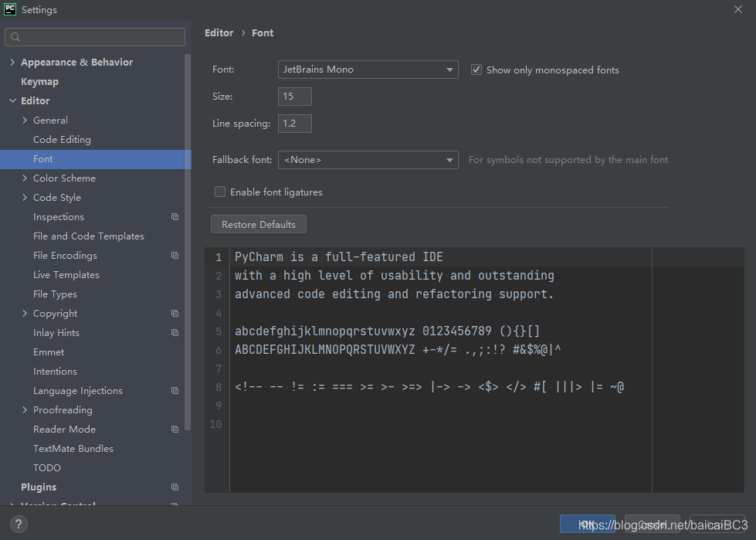Uncheck Show only monospaced fonts
Image resolution: width=756 pixels, height=540 pixels.
476,70
